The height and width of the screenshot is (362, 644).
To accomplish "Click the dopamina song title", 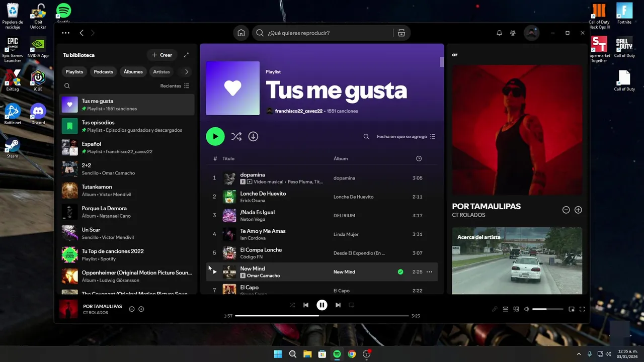I will 253,174.
